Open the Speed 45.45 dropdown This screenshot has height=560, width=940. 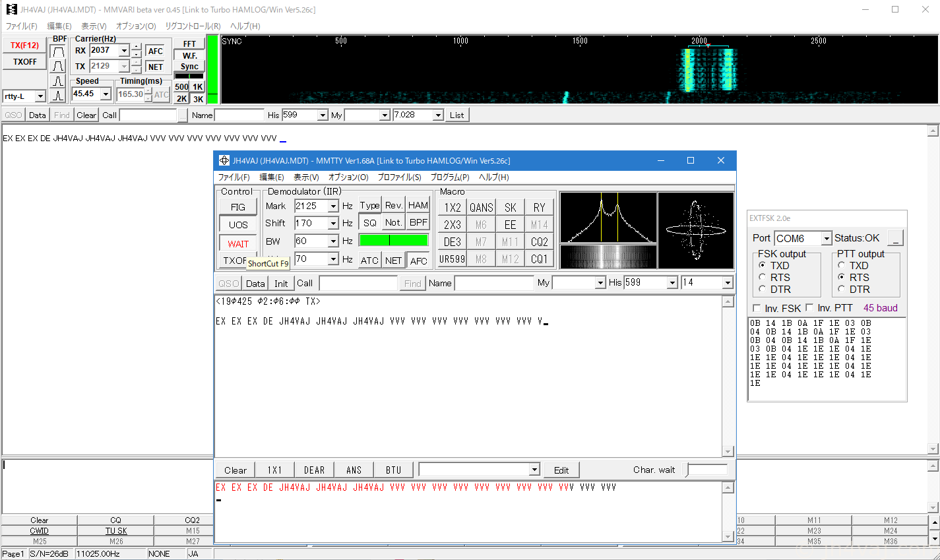point(106,94)
